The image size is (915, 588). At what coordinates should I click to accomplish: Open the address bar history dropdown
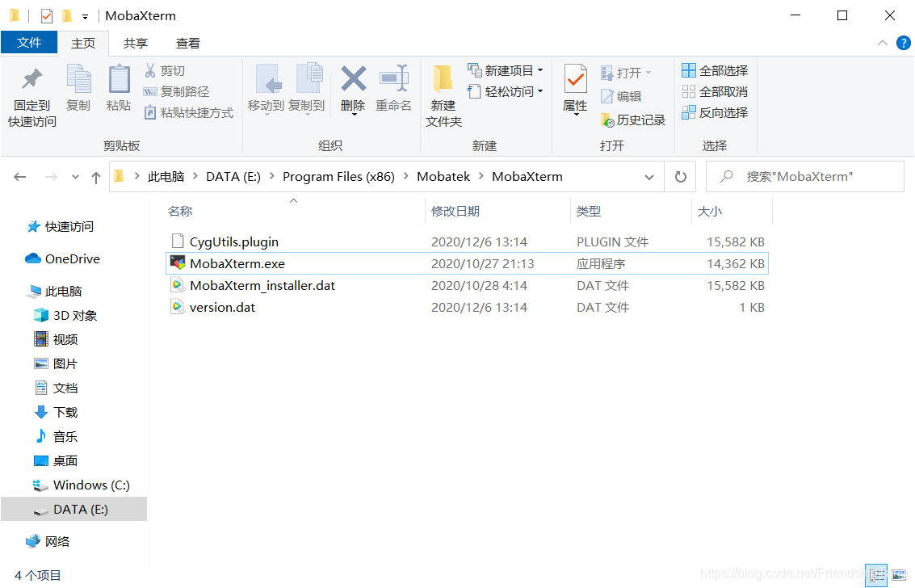point(650,176)
